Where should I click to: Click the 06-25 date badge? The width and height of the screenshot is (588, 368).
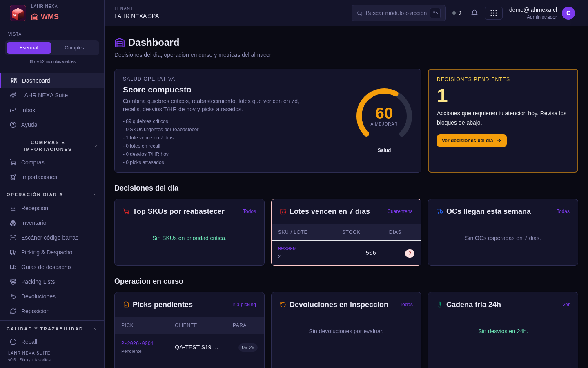(x=248, y=348)
